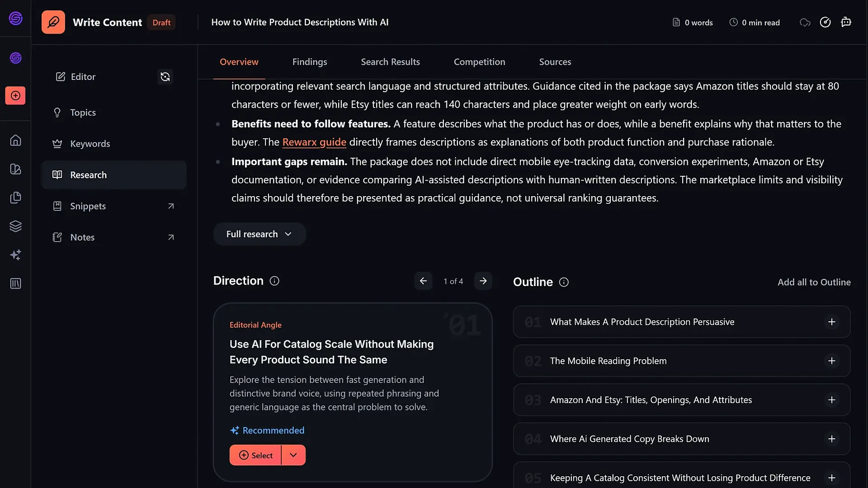Add 'Where Ai Generated Copy Breaks Down' plus
Viewport: 868px width, 488px height.
[831, 439]
